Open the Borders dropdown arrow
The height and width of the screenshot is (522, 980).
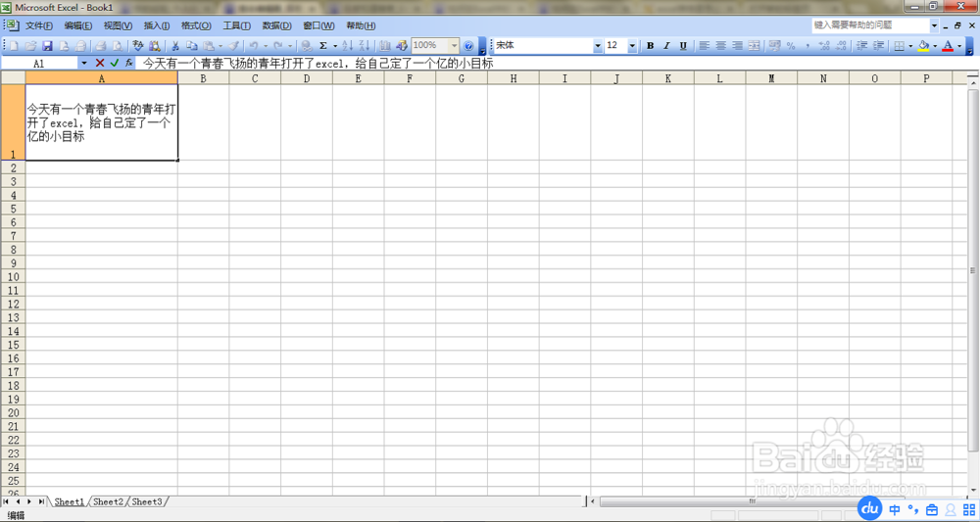tap(910, 46)
